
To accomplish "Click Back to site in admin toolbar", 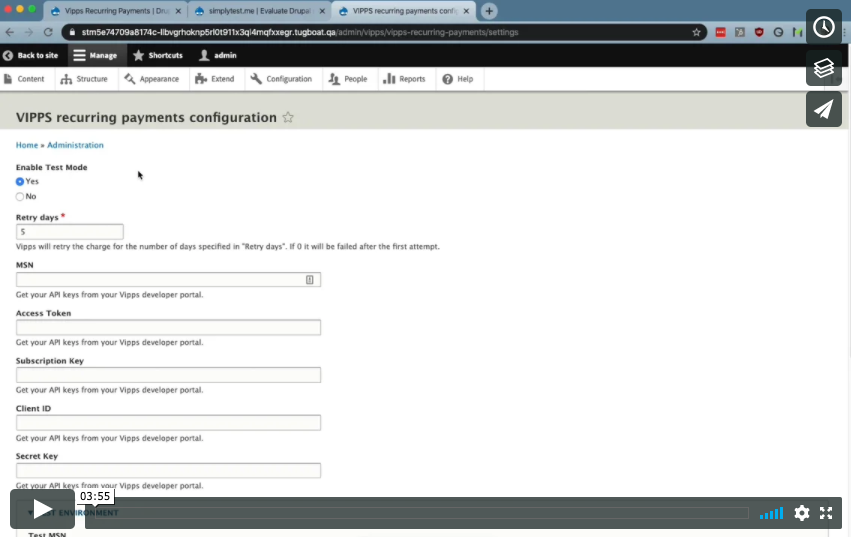I will tap(30, 55).
